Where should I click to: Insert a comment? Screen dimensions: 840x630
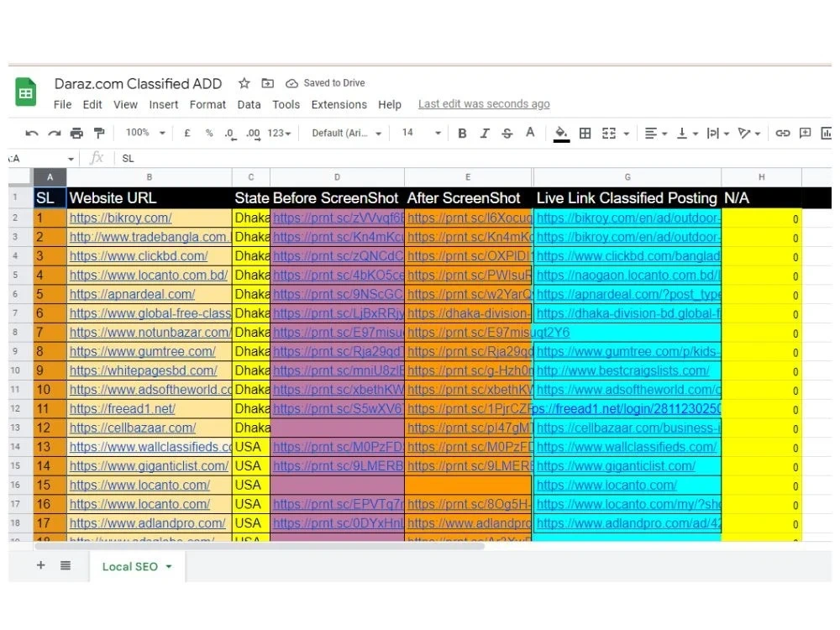coord(805,133)
